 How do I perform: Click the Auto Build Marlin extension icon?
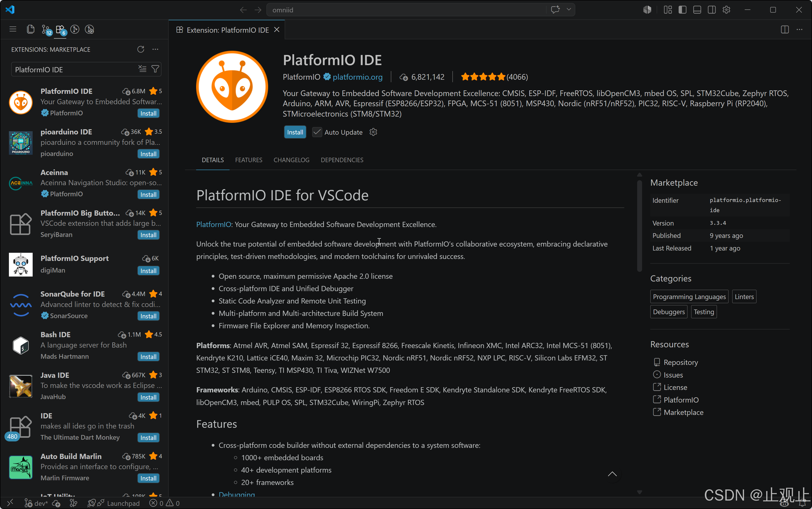click(21, 467)
